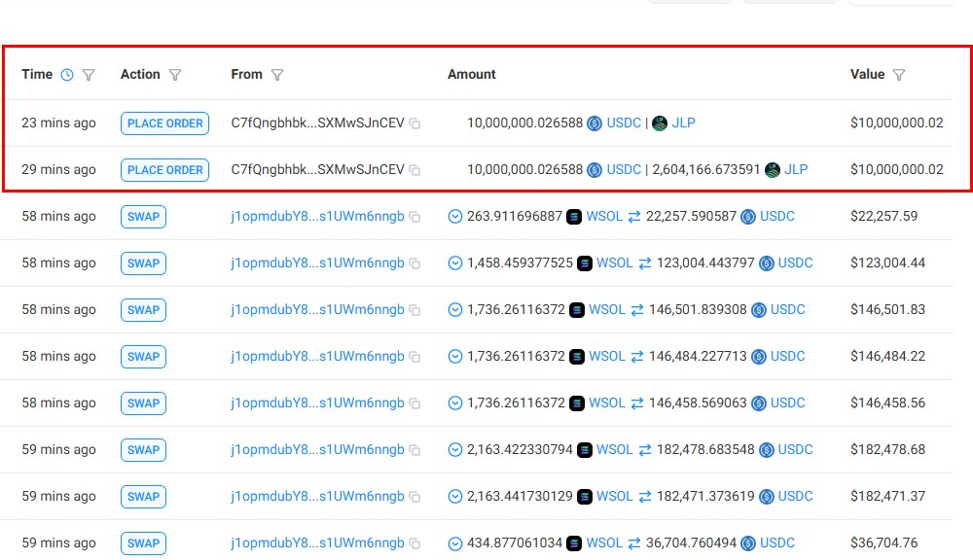973x560 pixels.
Task: Select the $22,257.59 value cell
Action: pos(883,217)
